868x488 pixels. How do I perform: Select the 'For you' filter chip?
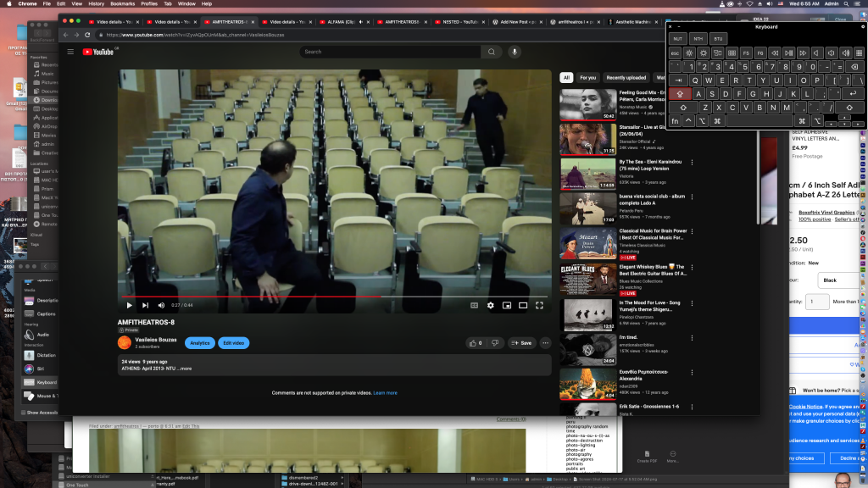coord(587,77)
